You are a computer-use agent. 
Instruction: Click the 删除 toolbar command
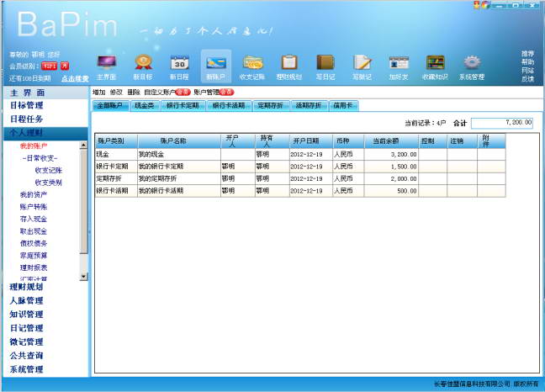pyautogui.click(x=134, y=92)
